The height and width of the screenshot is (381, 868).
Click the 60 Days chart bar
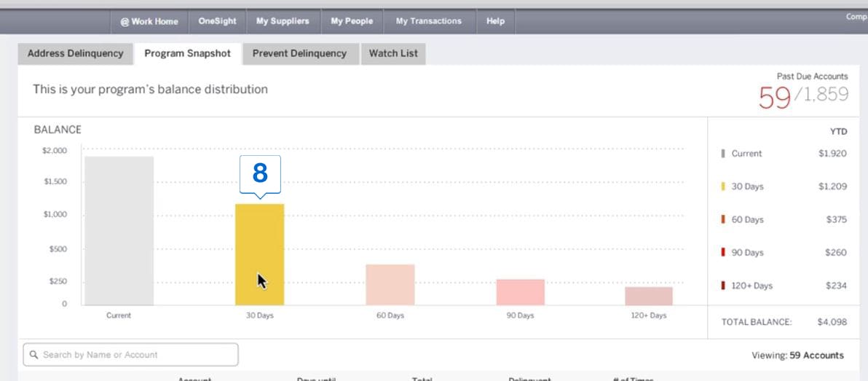click(x=390, y=285)
